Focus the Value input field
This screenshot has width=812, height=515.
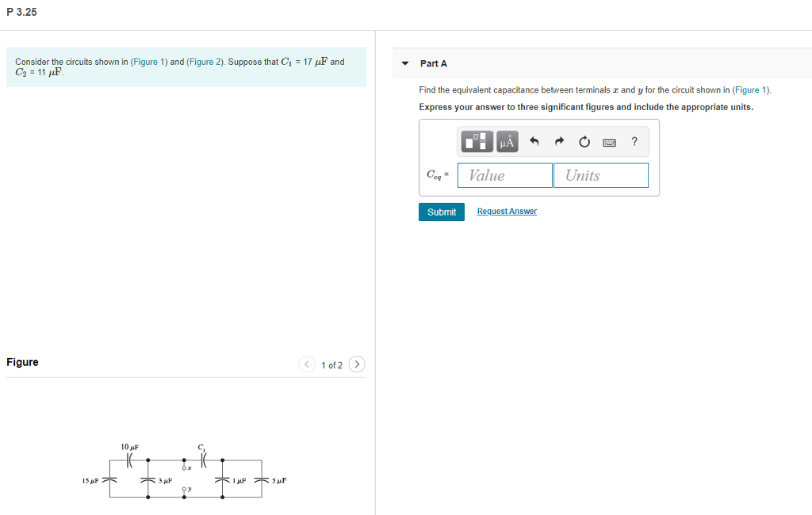505,175
